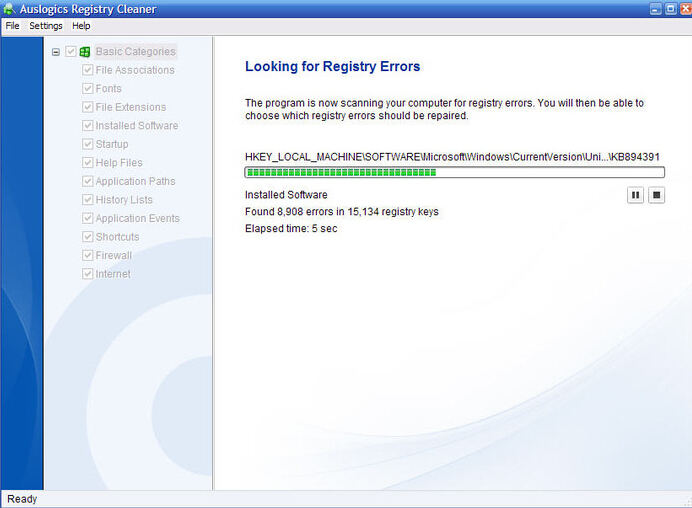Screen dimensions: 692x508
Task: Uncheck the Help Files checkbox
Action: point(87,163)
